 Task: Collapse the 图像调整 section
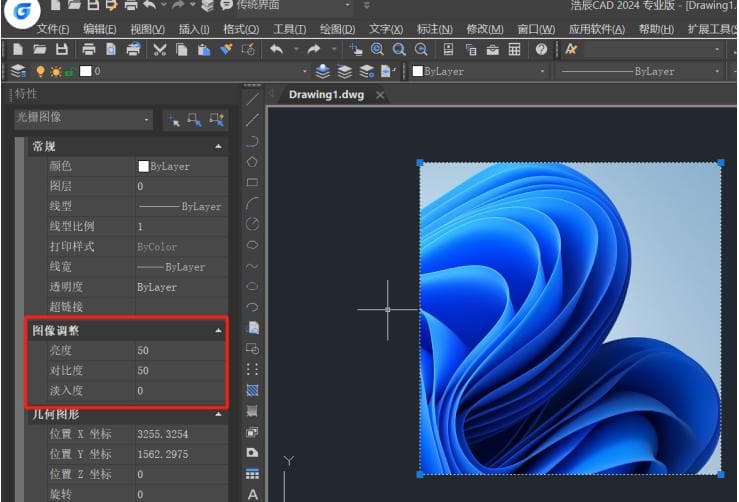click(x=218, y=331)
